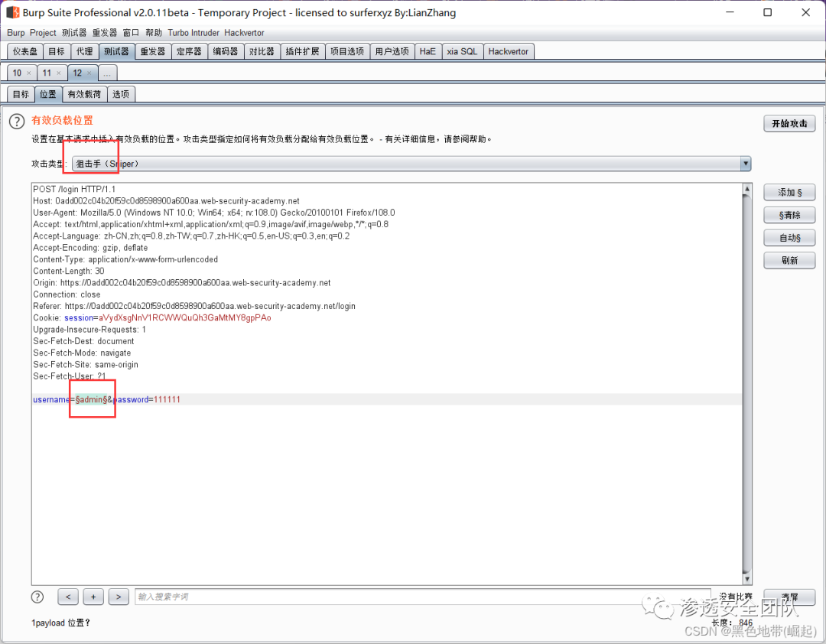Viewport: 826px width, 644px height.
Task: Refresh the request with 刷新
Action: [x=789, y=260]
